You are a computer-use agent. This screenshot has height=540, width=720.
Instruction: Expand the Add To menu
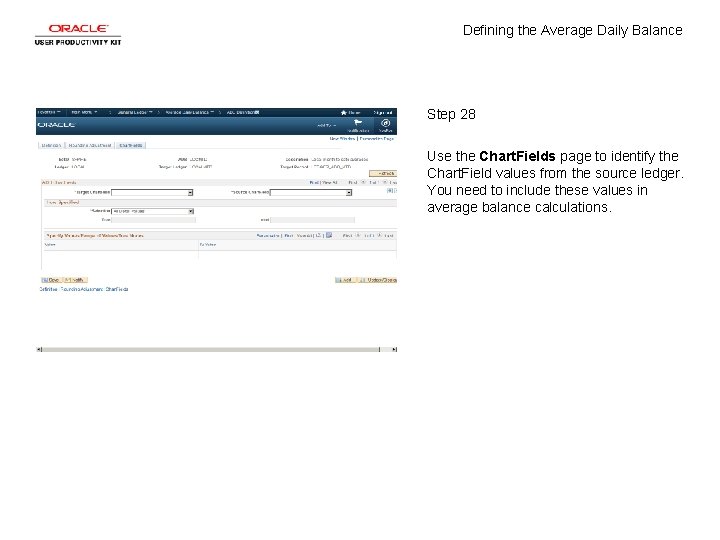326,125
